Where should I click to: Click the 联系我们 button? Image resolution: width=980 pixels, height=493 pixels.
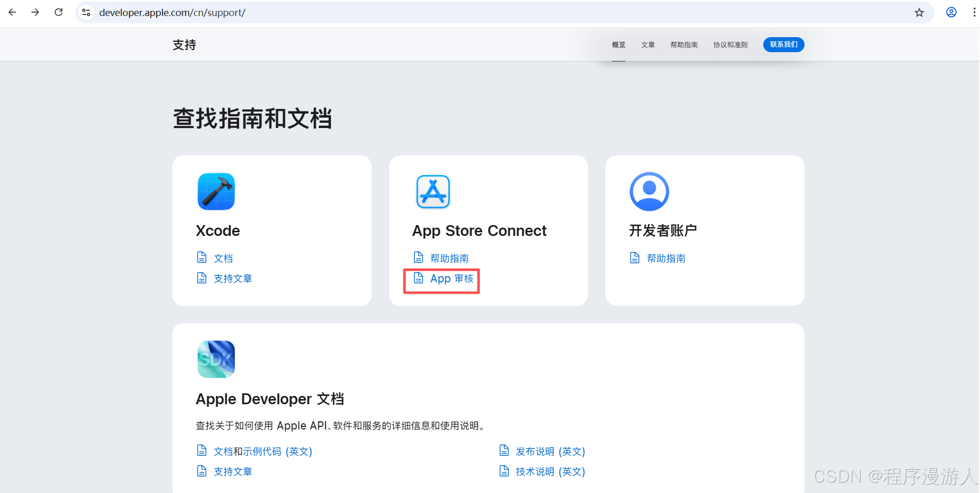(784, 44)
